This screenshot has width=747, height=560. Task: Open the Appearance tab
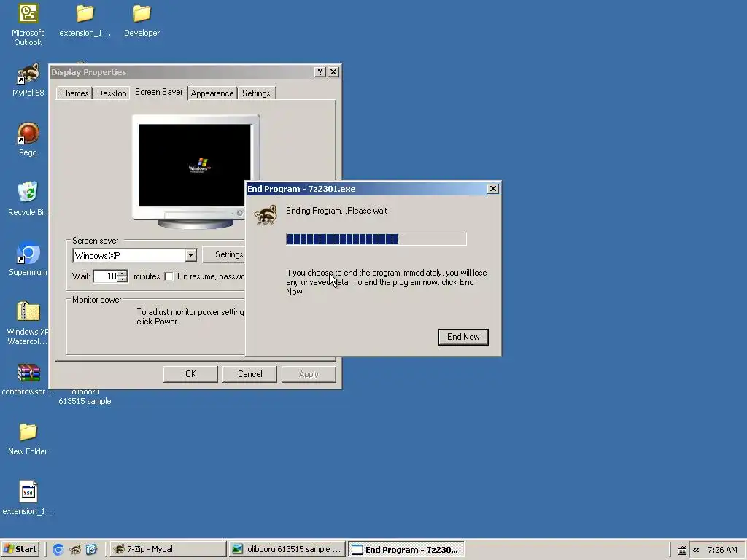pos(212,93)
